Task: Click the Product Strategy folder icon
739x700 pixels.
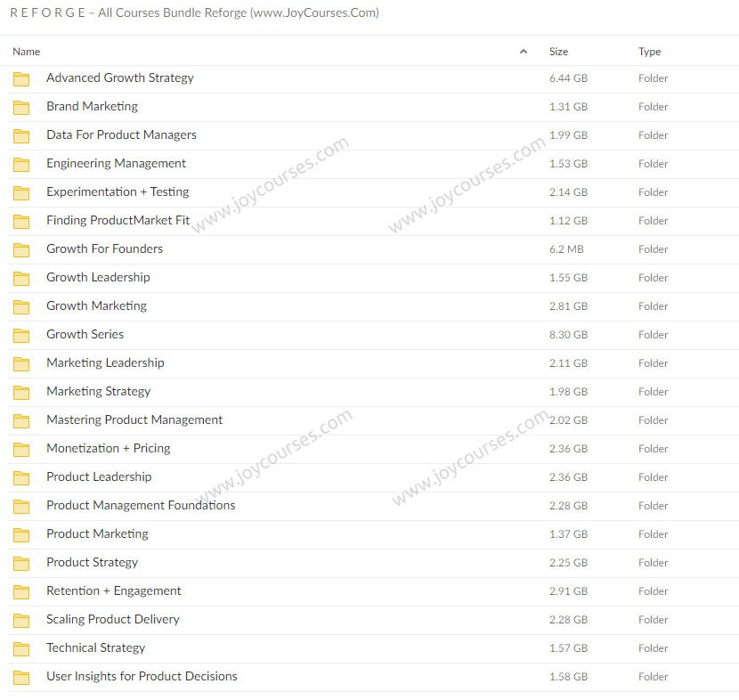Action: click(21, 563)
